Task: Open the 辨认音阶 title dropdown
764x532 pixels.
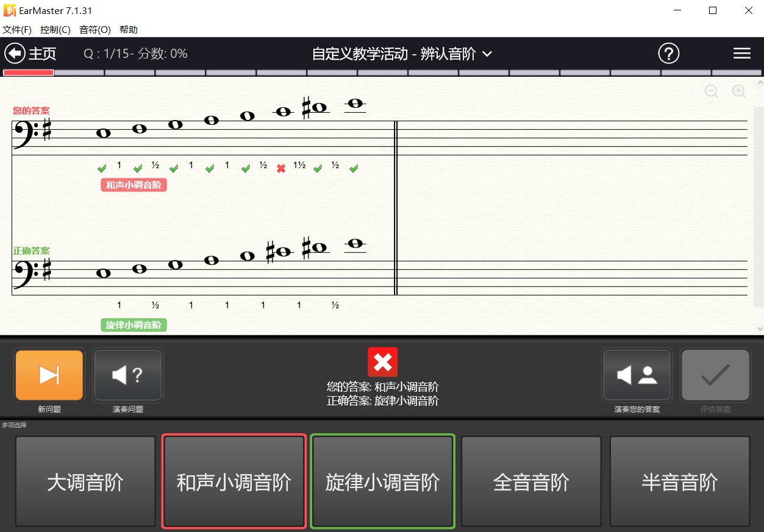Action: point(487,54)
